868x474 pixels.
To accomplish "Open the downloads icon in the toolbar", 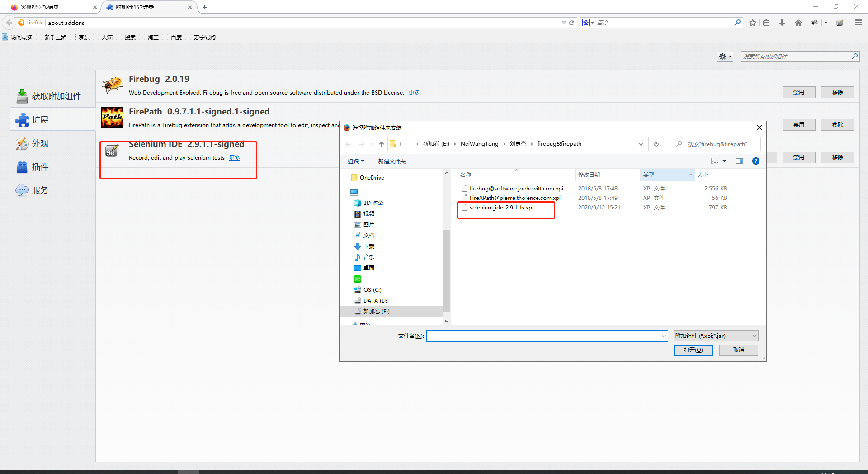I will [x=782, y=22].
